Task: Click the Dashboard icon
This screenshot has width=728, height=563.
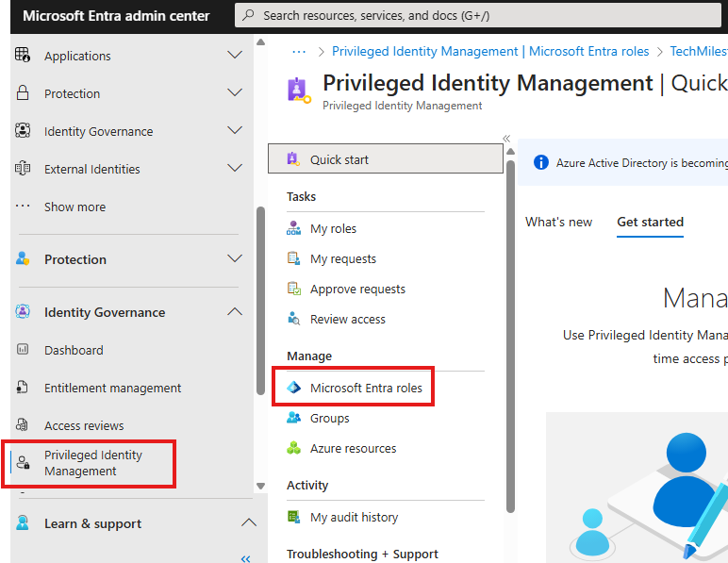Action: pyautogui.click(x=23, y=349)
